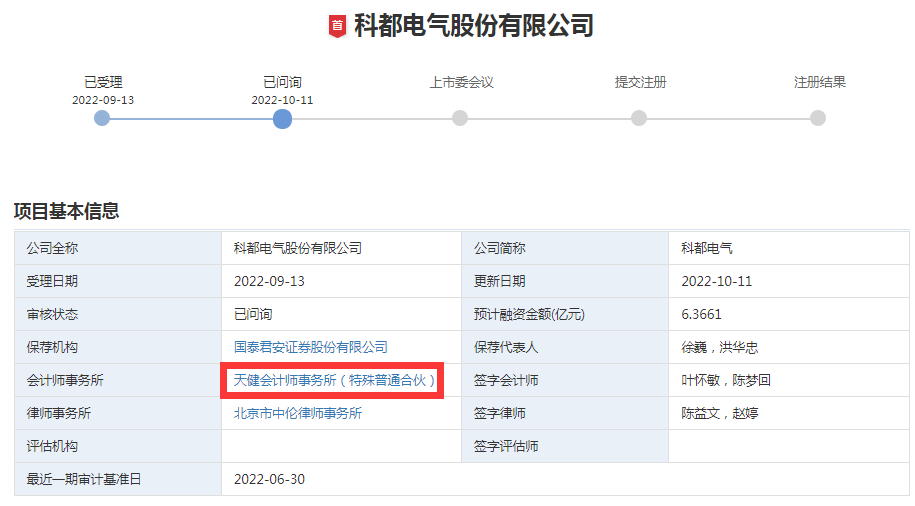
Task: Click the 预计融资金额(亿元) label
Action: pos(529,314)
